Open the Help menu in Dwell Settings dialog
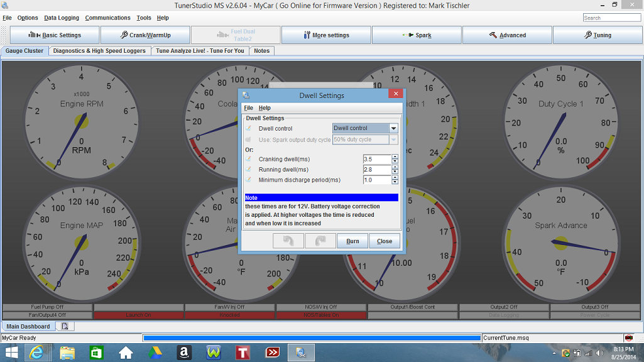 265,107
